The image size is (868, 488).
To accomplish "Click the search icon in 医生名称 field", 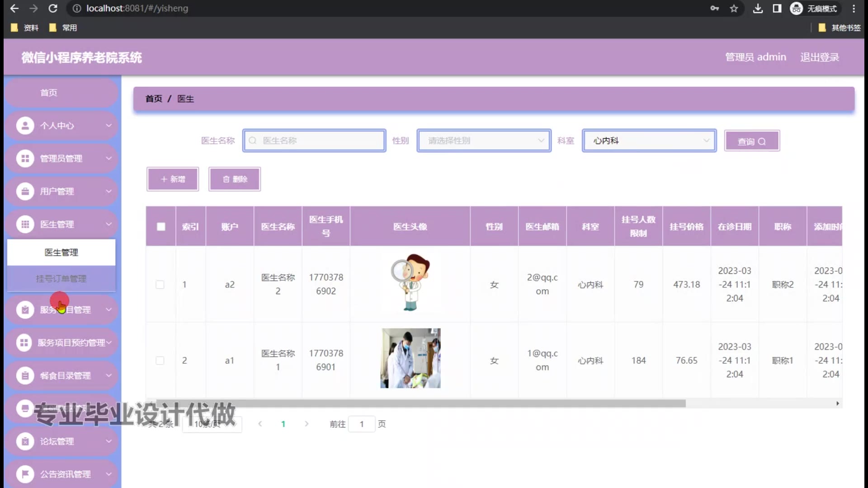I will click(253, 141).
